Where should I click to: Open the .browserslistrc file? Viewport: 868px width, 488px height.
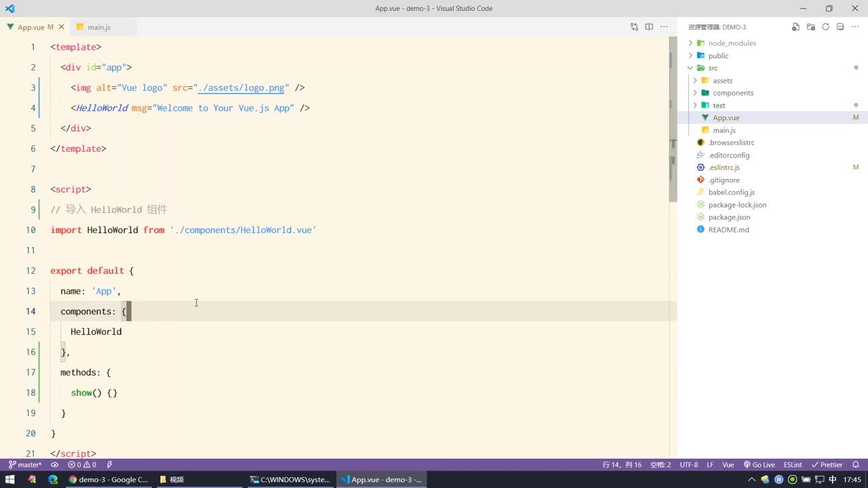click(731, 142)
